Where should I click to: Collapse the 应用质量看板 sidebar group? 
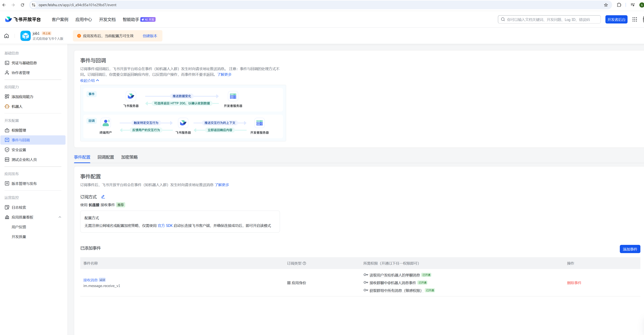coord(60,217)
